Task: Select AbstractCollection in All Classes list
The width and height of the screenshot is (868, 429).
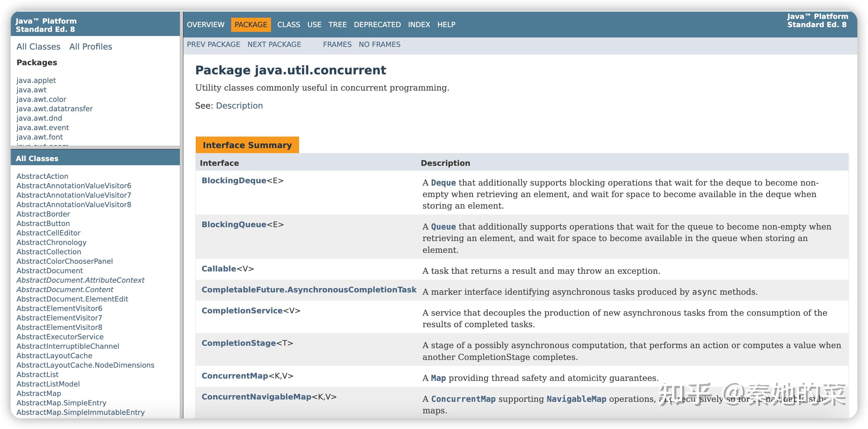Action: tap(49, 252)
